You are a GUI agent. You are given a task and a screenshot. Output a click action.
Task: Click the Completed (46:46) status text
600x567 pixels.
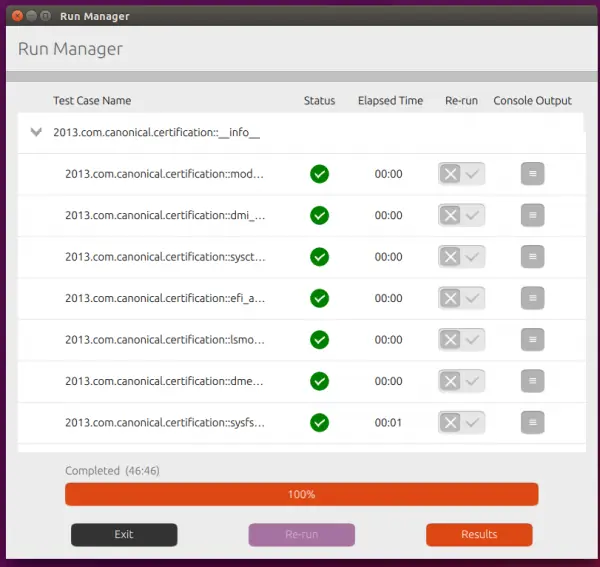(x=112, y=471)
